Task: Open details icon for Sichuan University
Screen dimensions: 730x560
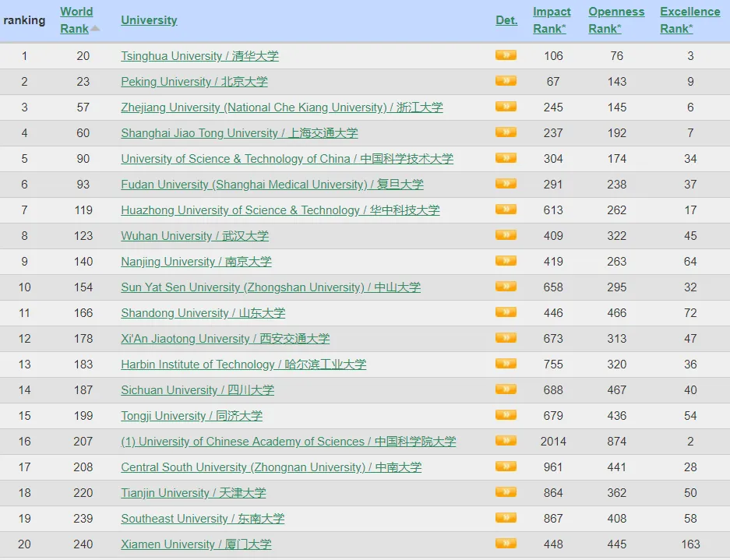Action: click(506, 389)
